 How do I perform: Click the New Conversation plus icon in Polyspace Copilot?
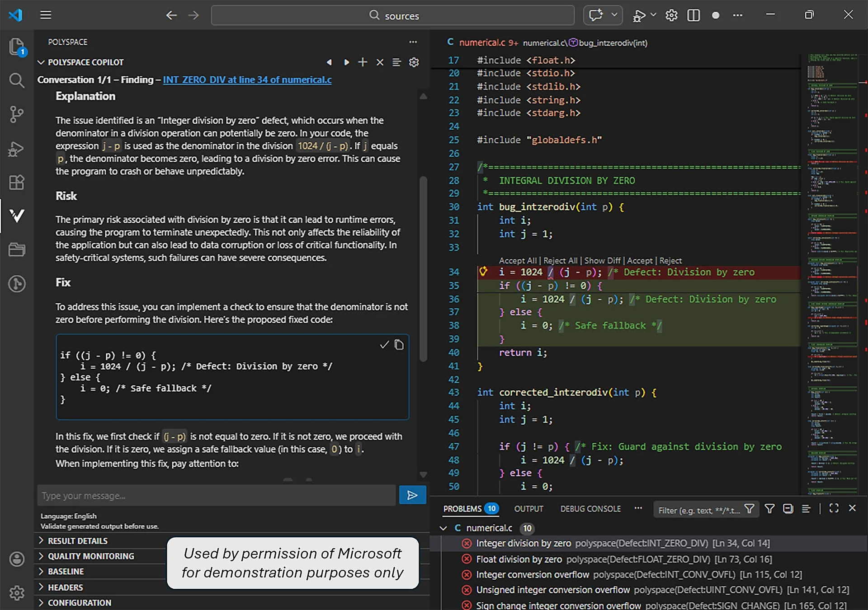pyautogui.click(x=362, y=62)
